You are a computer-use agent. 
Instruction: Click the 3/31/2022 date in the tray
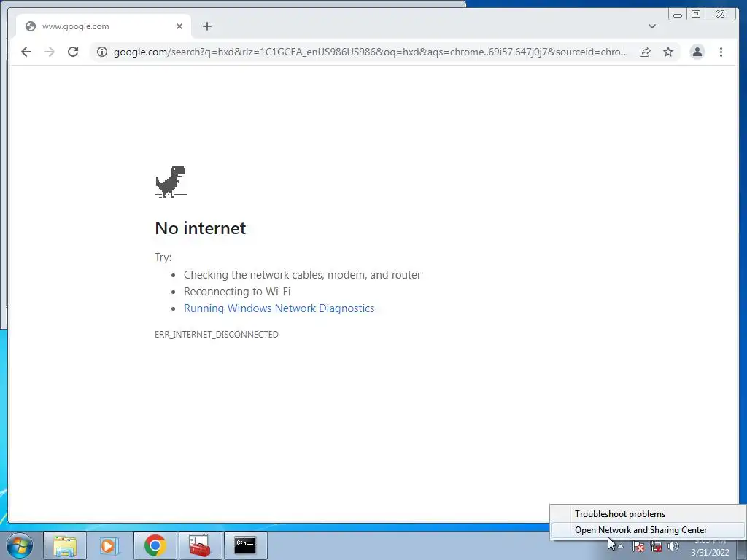click(x=710, y=553)
